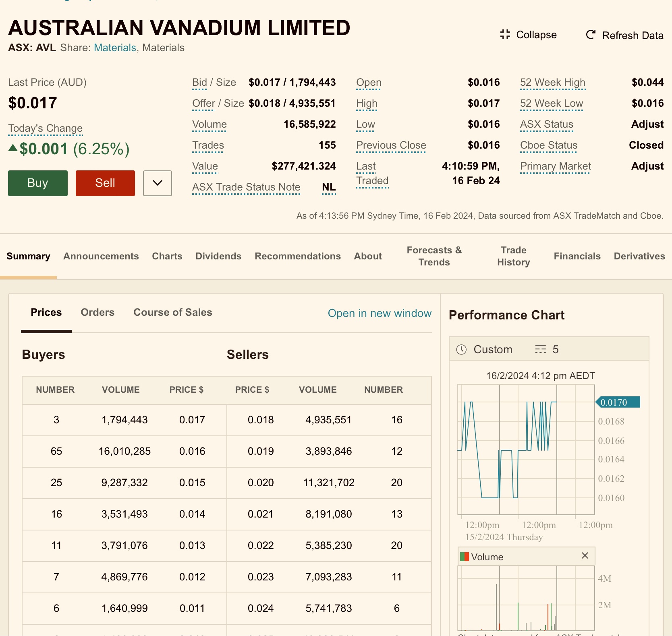Click the 52 Week High label
Image resolution: width=672 pixels, height=636 pixels.
553,83
